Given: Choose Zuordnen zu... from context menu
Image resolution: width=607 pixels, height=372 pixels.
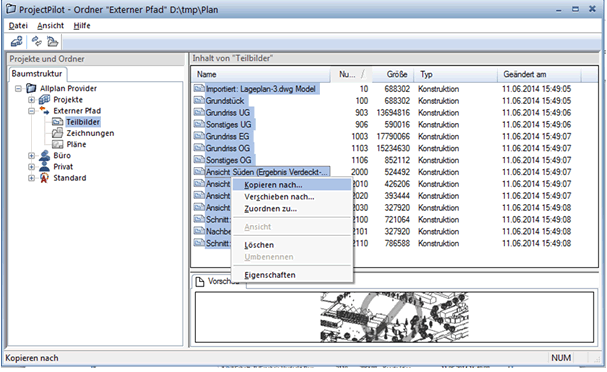Looking at the screenshot, I should pos(292,209).
